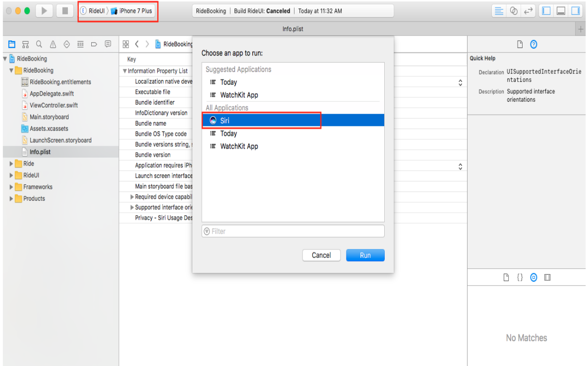
Task: Open the Debug navigator
Action: coord(80,44)
